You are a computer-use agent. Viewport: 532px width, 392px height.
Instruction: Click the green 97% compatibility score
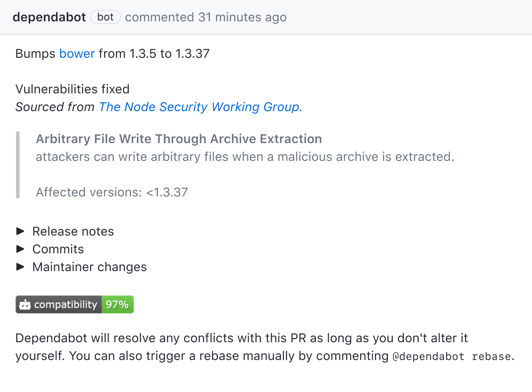[117, 305]
